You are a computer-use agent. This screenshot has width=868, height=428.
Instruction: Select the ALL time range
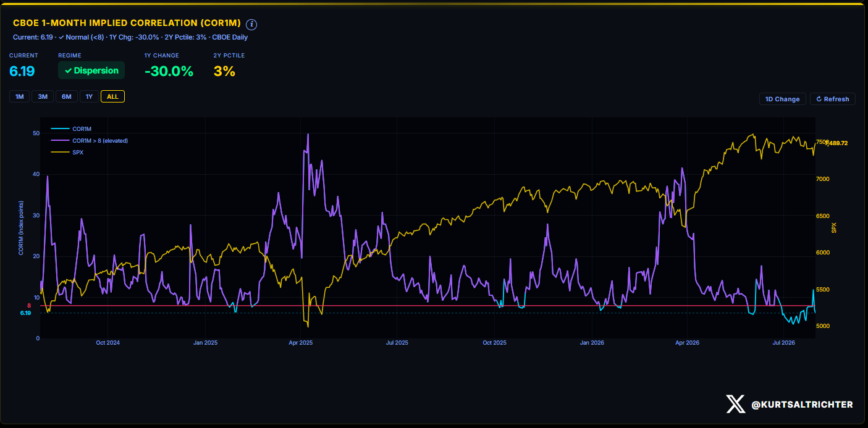112,96
